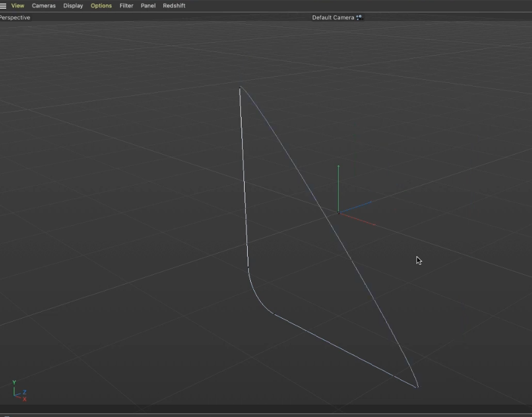
Task: Click the Perspective viewport label
Action: click(15, 17)
